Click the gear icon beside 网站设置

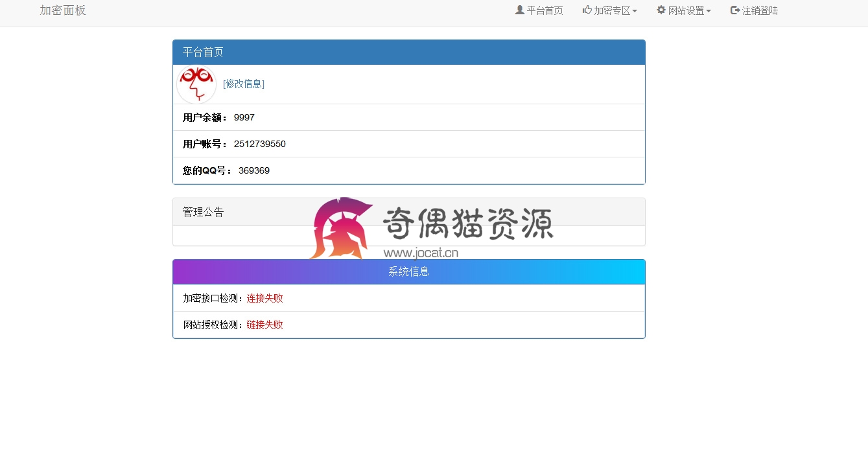(661, 10)
